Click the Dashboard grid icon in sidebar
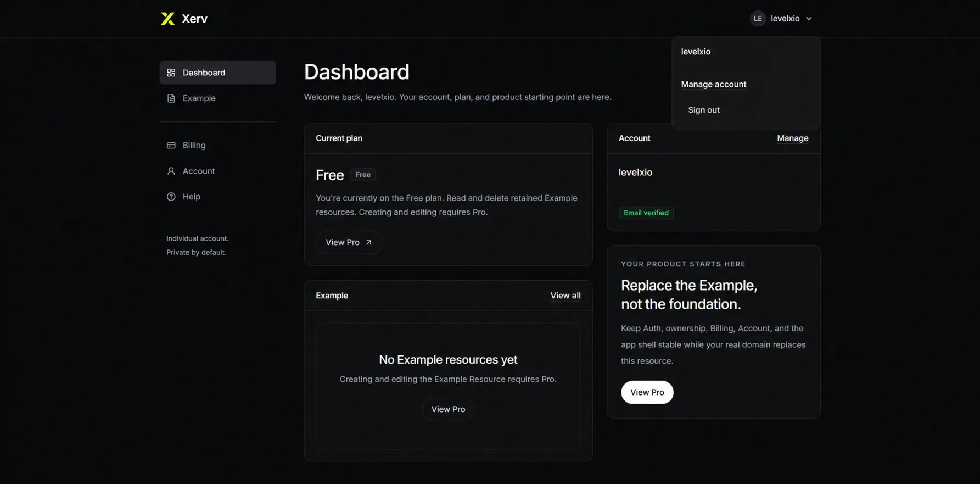The image size is (980, 484). (171, 73)
